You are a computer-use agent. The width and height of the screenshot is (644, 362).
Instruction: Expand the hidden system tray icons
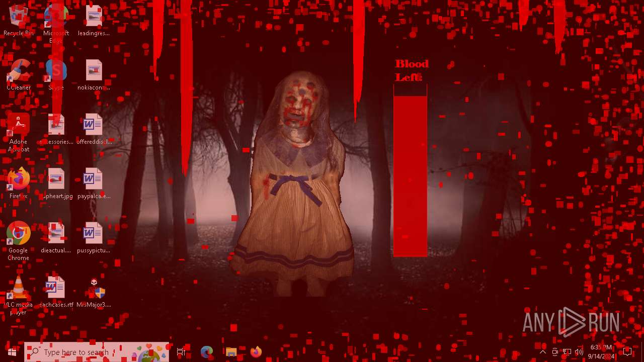[543, 352]
